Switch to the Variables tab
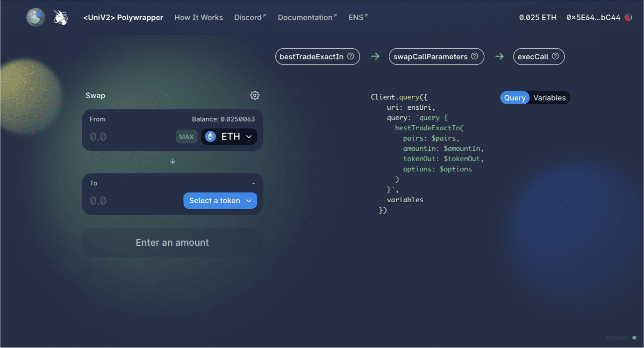Viewport: 644px width, 348px height. 550,98
